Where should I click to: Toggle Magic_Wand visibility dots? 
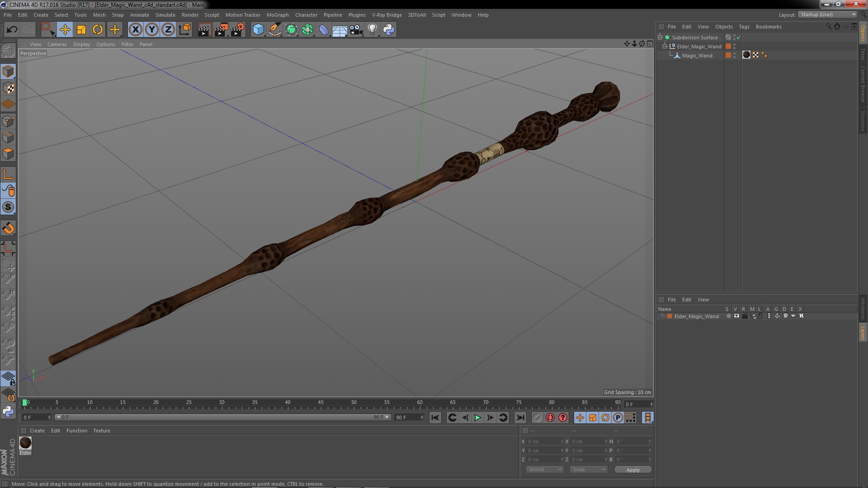pyautogui.click(x=734, y=55)
